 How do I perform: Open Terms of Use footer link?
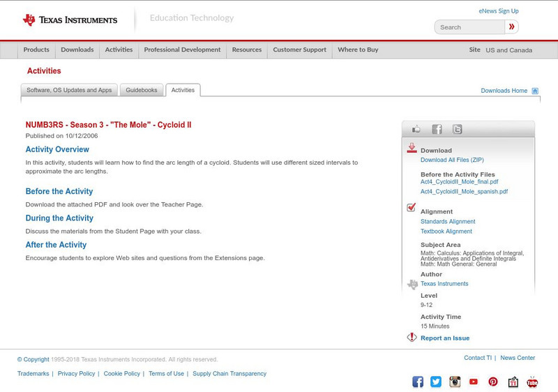166,373
